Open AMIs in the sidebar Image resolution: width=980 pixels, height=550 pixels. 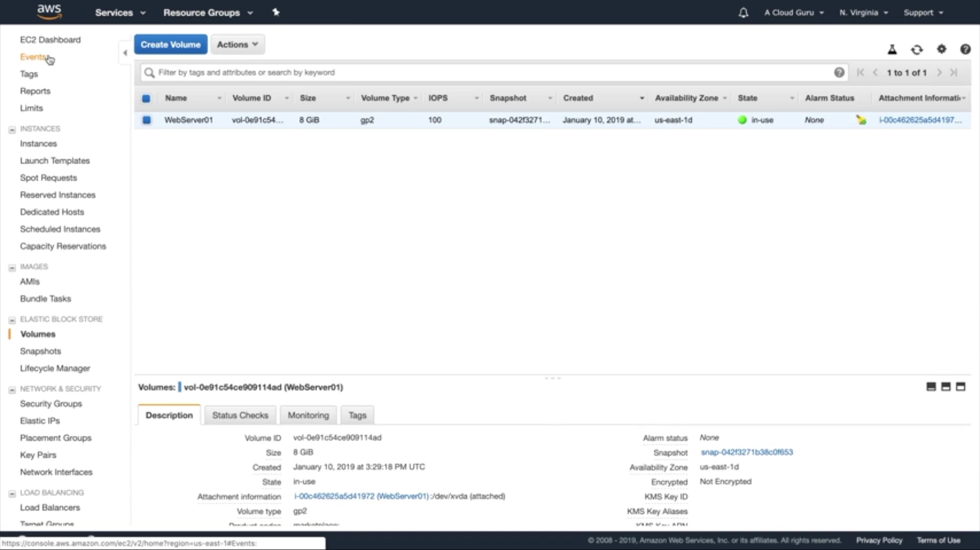[x=30, y=282]
